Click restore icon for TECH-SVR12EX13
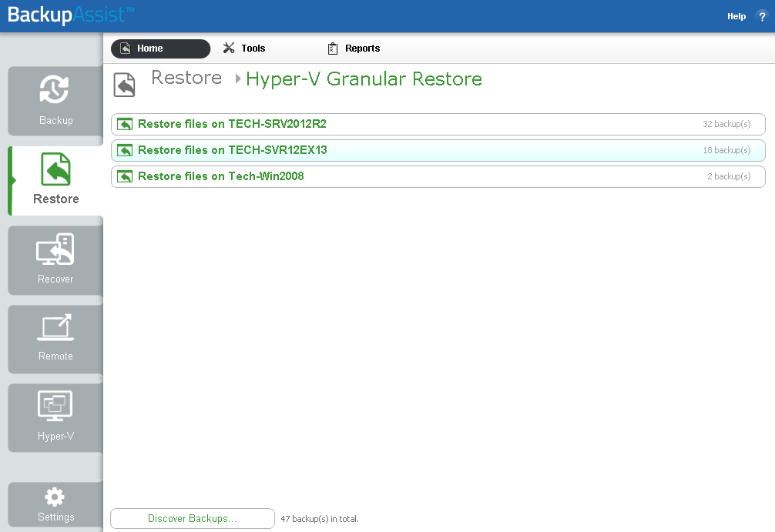The image size is (775, 532). (x=125, y=150)
